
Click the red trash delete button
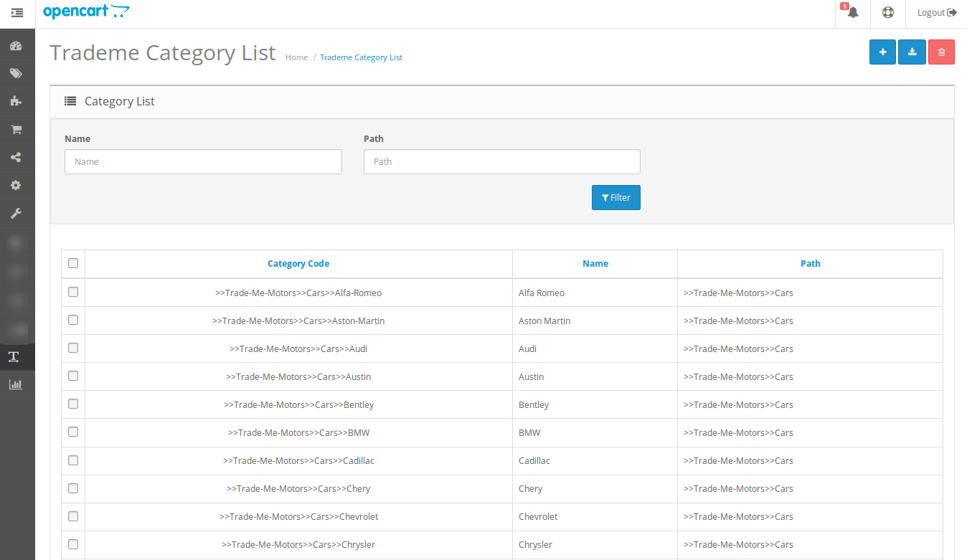pos(941,52)
